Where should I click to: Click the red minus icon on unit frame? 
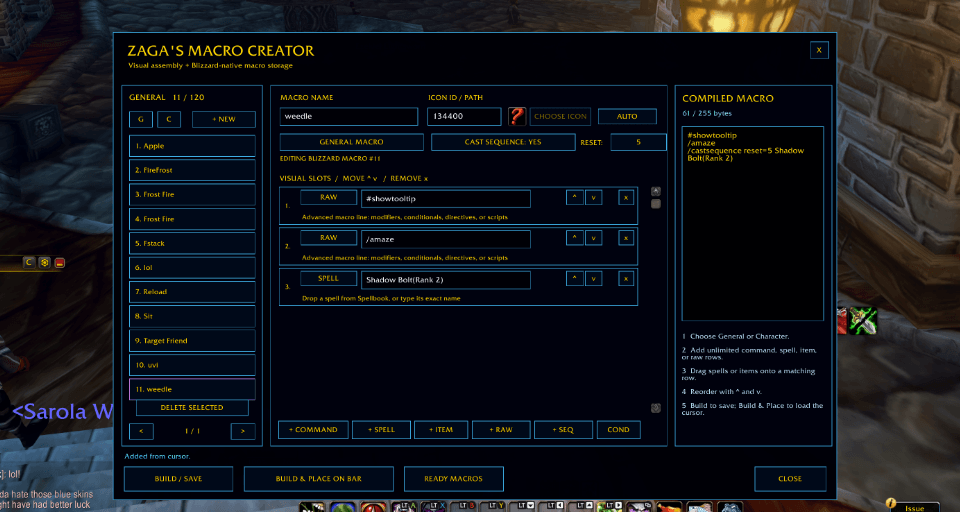(59, 263)
